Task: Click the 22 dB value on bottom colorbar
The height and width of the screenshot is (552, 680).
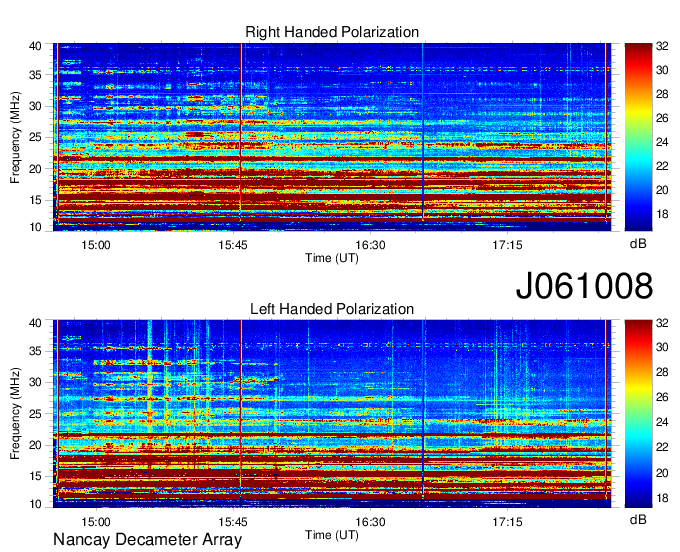Action: point(662,447)
